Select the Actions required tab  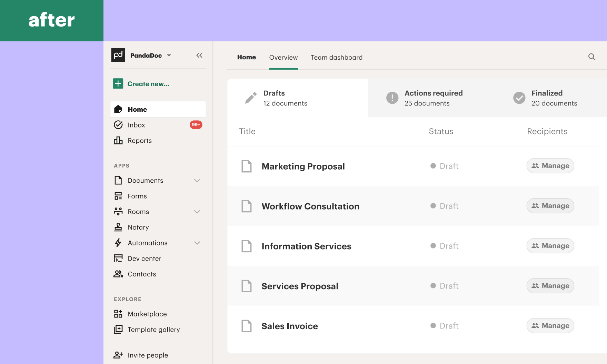(433, 98)
